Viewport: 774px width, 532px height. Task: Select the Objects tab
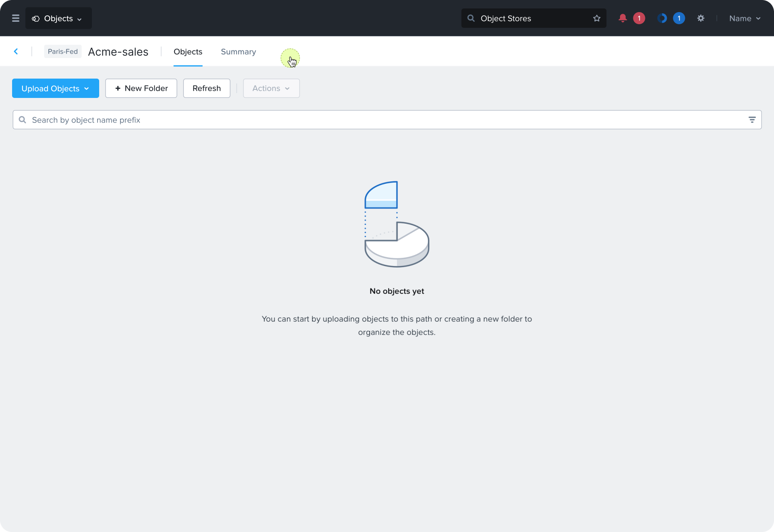(188, 52)
